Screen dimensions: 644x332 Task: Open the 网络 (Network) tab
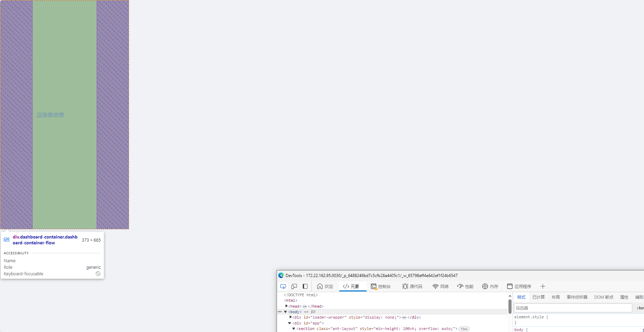441,286
